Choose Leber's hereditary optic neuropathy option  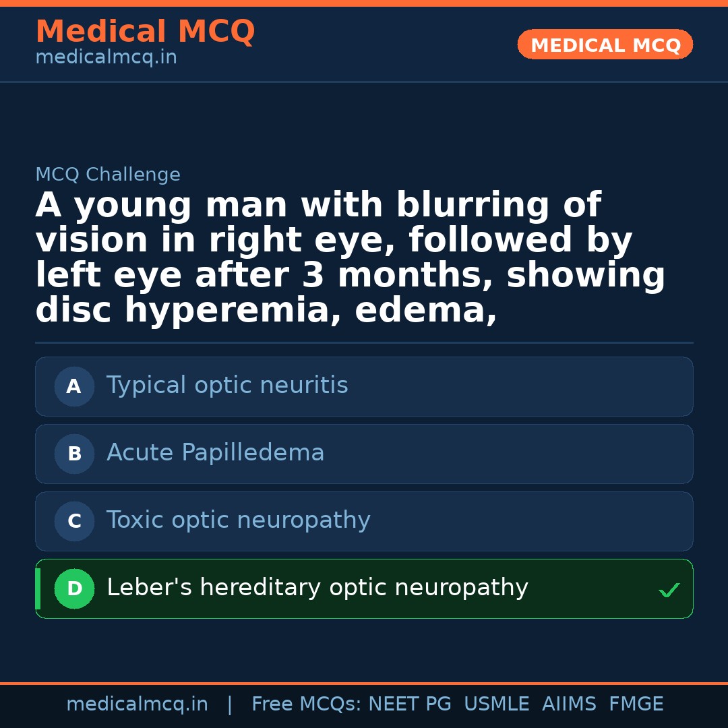click(x=317, y=588)
